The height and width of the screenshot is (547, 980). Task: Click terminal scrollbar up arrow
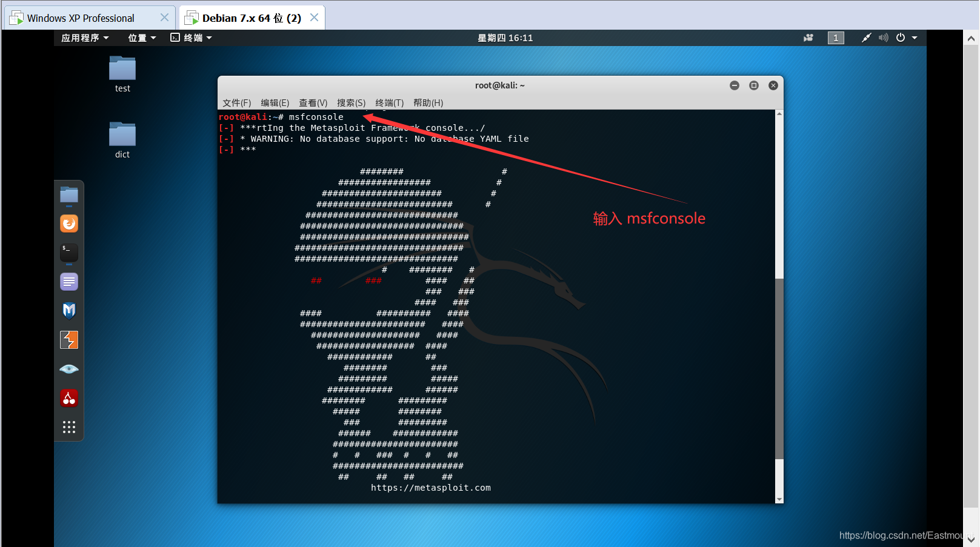click(x=779, y=114)
